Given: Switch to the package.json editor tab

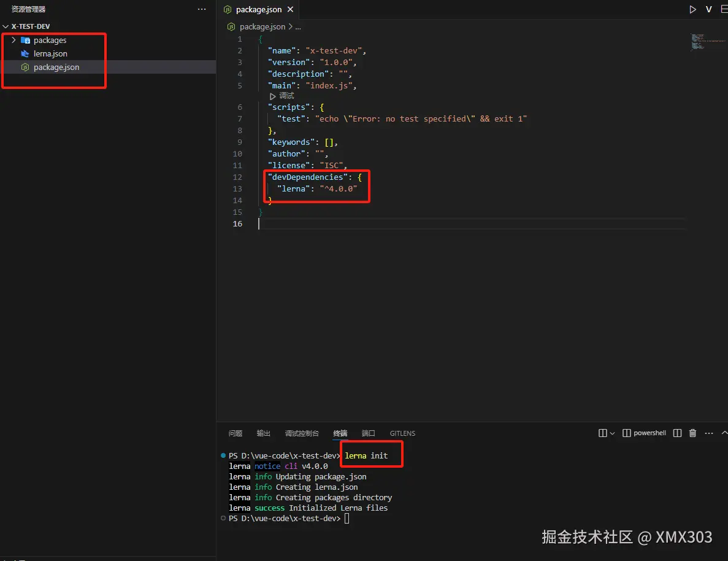Looking at the screenshot, I should (x=259, y=10).
